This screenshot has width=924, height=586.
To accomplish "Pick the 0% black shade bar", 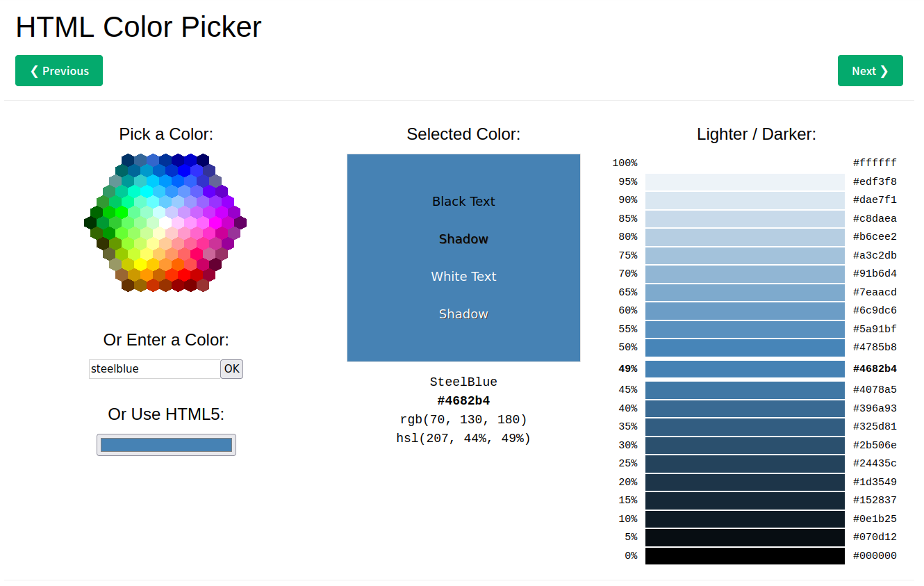I will coord(745,556).
